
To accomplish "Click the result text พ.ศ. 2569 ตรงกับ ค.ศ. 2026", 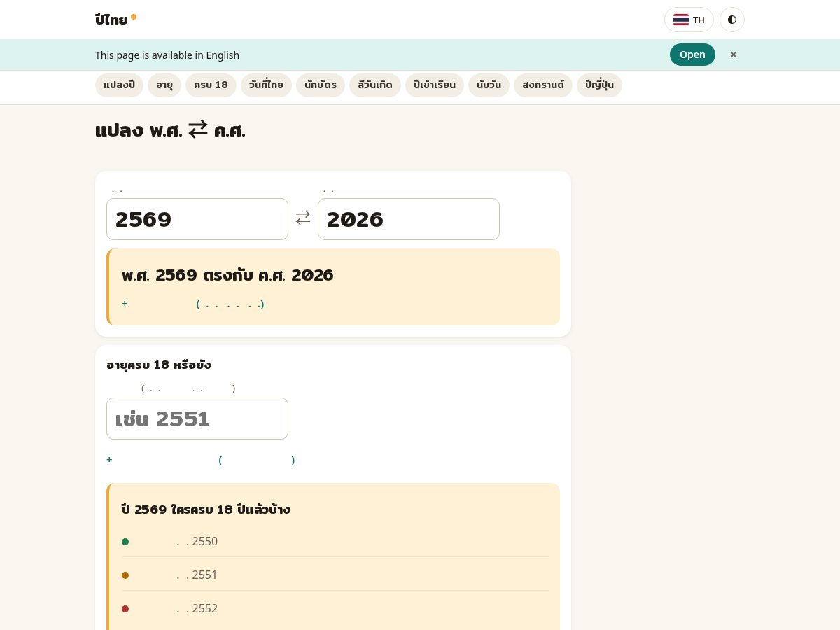I will coord(227,275).
